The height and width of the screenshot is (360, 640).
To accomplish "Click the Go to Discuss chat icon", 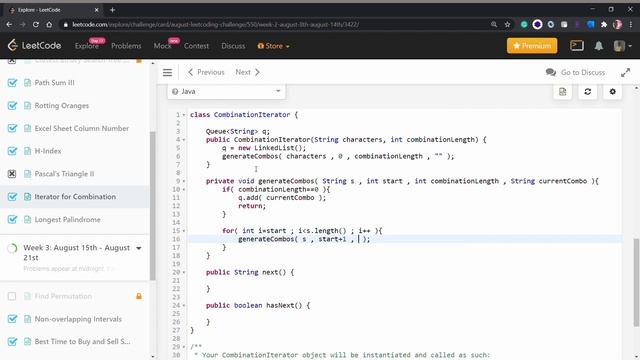I will point(551,72).
